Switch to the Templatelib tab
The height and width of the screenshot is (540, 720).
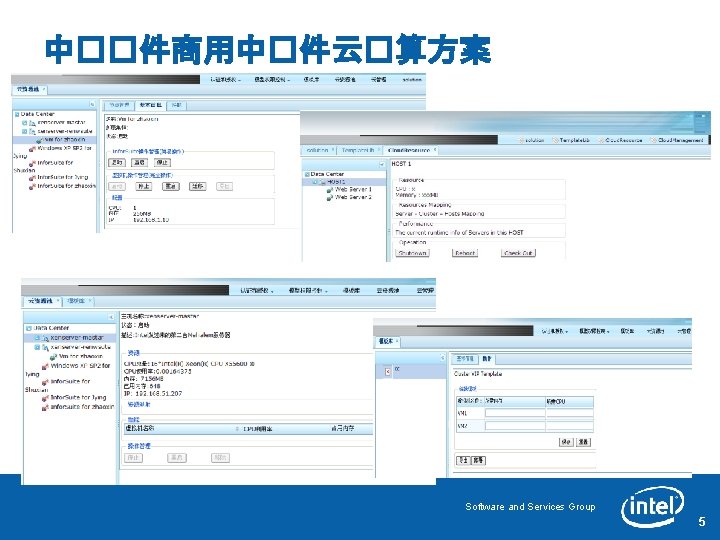pyautogui.click(x=358, y=150)
